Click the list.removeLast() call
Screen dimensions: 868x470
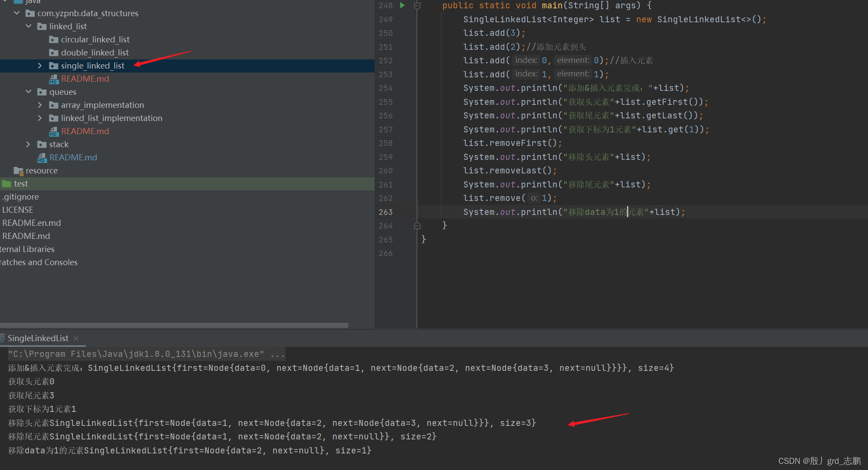point(510,171)
